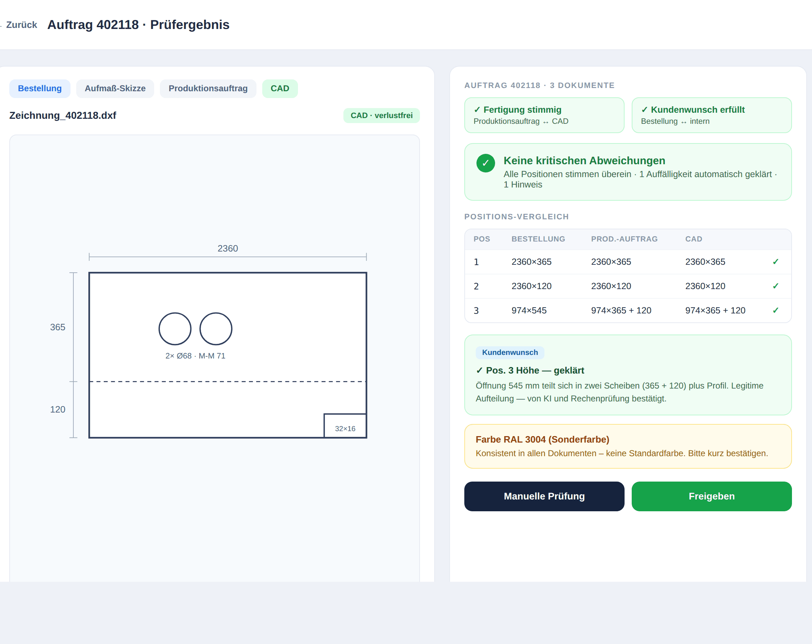The height and width of the screenshot is (644, 812).
Task: Click the green checkmark circle icon
Action: coord(485,163)
